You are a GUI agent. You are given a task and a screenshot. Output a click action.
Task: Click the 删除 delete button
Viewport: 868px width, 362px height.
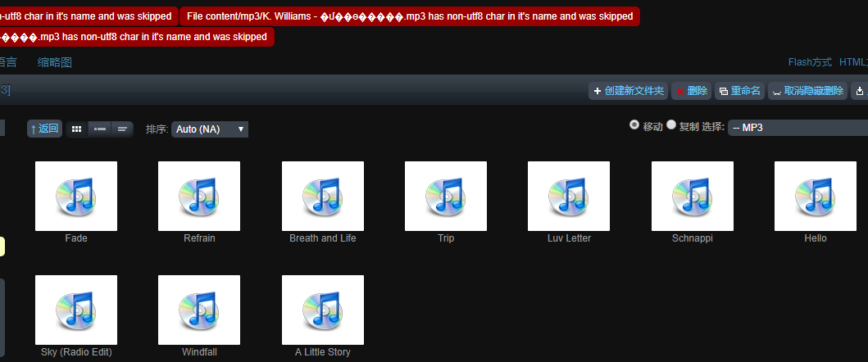click(692, 91)
